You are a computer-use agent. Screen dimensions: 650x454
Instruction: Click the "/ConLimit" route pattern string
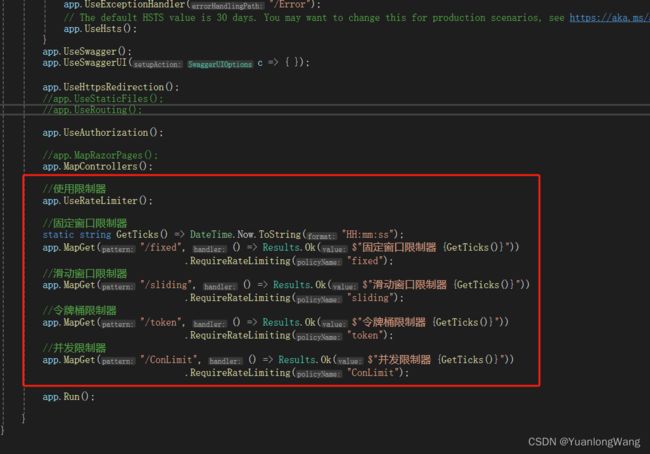click(169, 360)
